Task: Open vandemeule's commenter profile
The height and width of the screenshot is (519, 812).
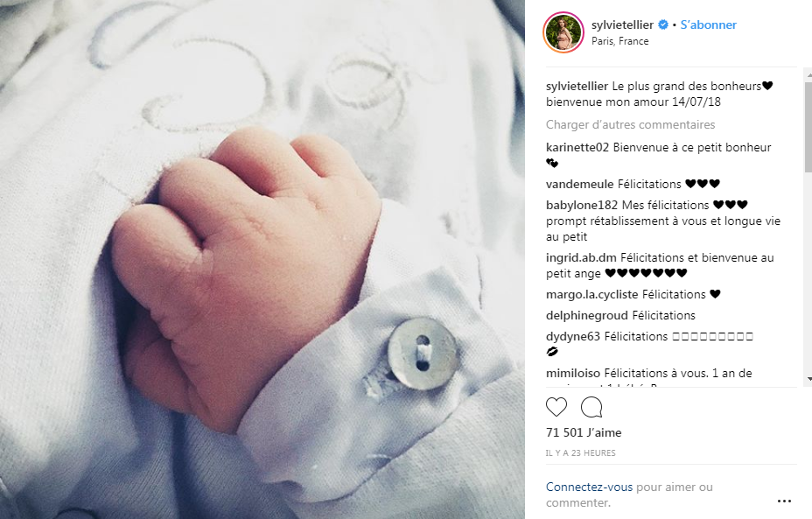Action: (x=579, y=185)
